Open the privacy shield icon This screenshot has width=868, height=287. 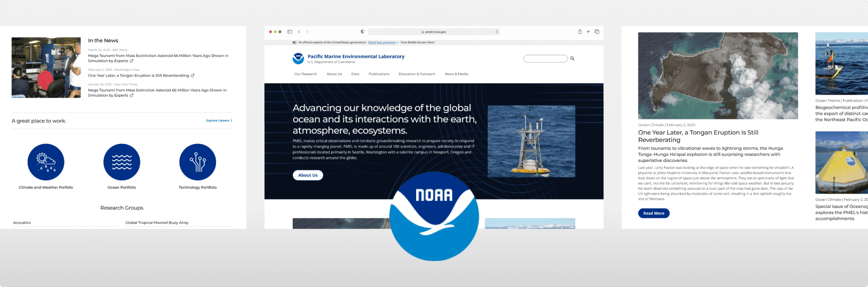click(x=363, y=32)
